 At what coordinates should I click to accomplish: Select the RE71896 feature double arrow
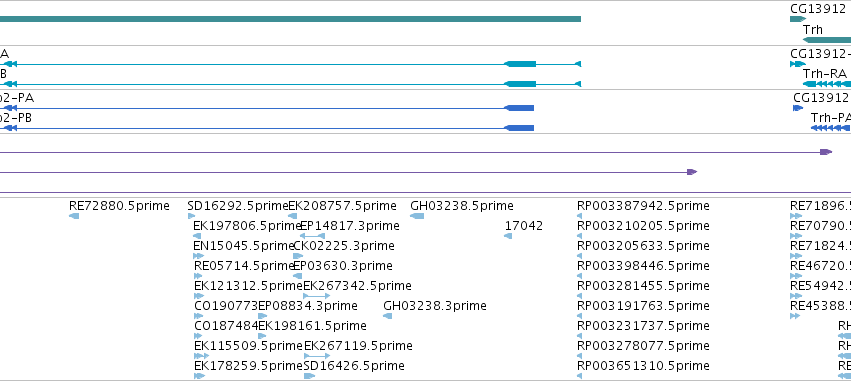coord(796,216)
